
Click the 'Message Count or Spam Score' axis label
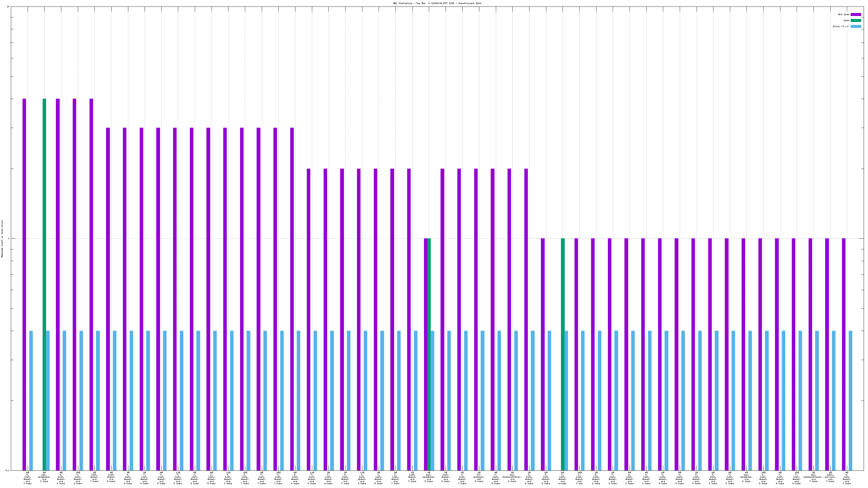tap(2, 239)
